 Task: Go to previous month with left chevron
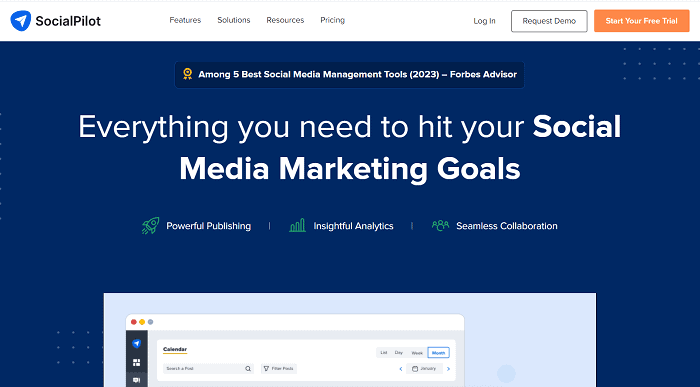401,369
